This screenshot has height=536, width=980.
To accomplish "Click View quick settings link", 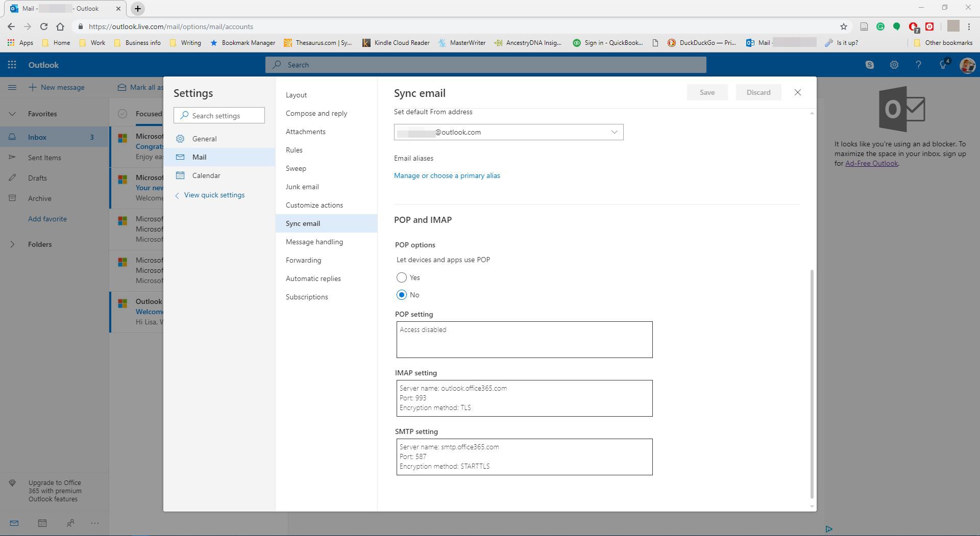I will [209, 195].
